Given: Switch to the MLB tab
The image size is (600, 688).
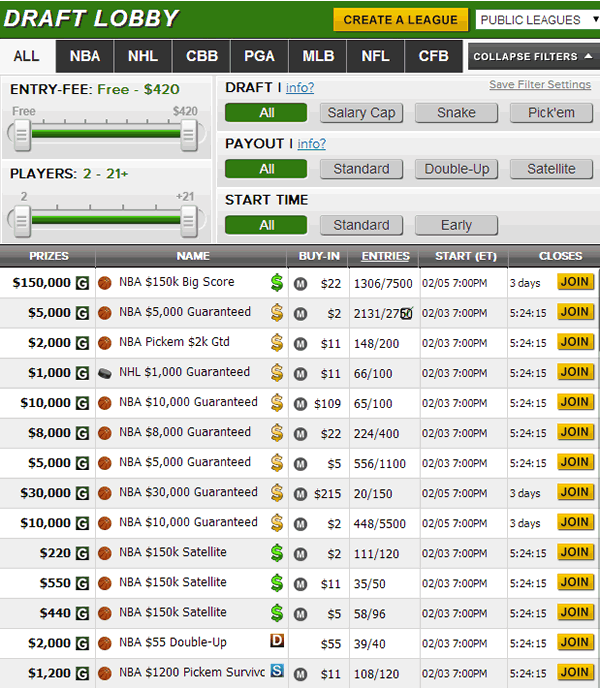Looking at the screenshot, I should click(x=318, y=56).
